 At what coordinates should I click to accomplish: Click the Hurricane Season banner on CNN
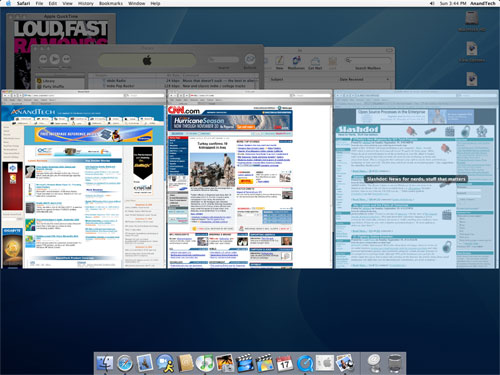[230, 123]
